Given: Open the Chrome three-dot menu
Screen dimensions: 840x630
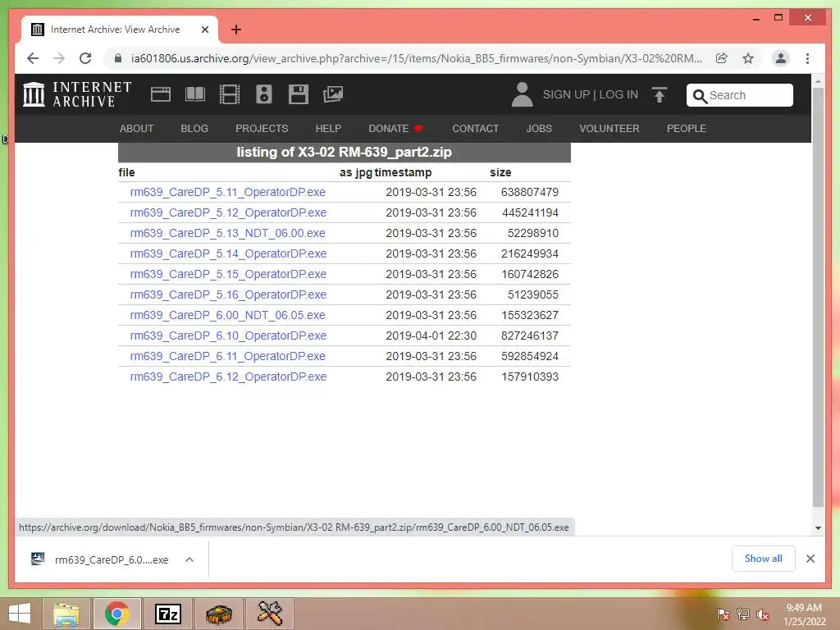Looking at the screenshot, I should 807,58.
